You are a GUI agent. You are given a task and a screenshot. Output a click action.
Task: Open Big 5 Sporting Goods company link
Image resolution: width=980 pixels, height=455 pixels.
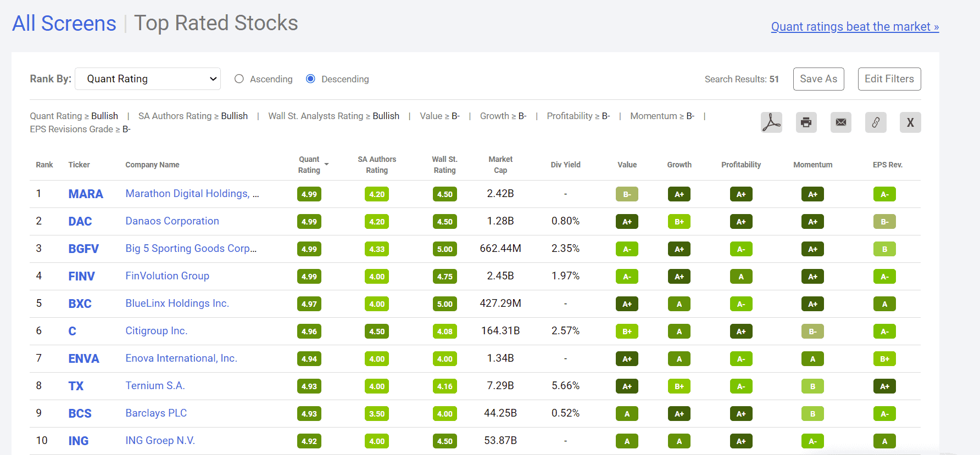tap(191, 248)
